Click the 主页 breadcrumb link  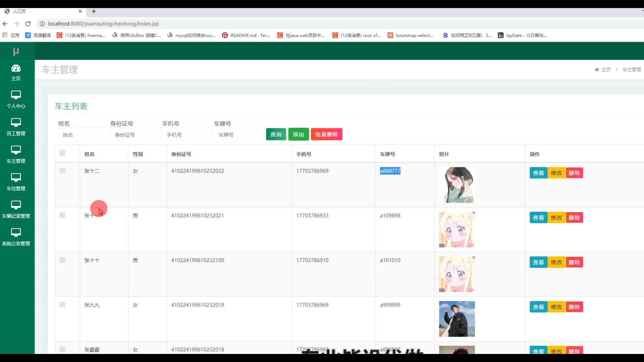(605, 70)
